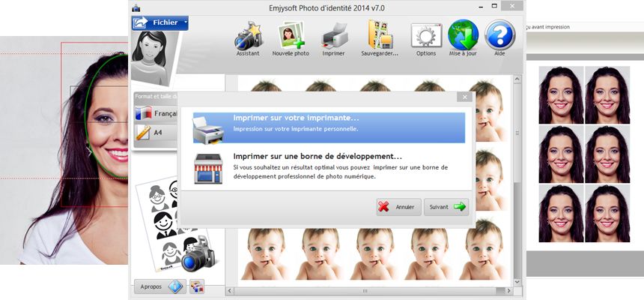This screenshot has height=300, width=644.
Task: Click vertical scrollbar down arrow
Action: coord(517,282)
